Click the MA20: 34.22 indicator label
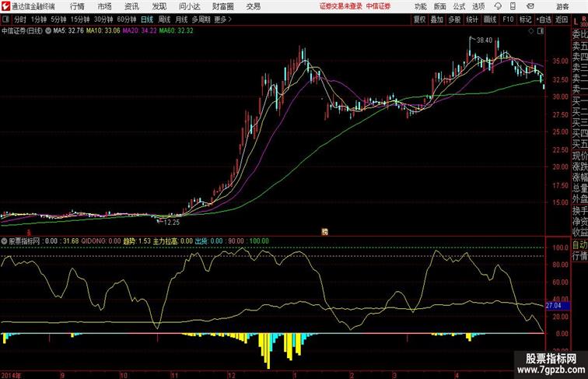This screenshot has width=588, height=379. [x=139, y=31]
